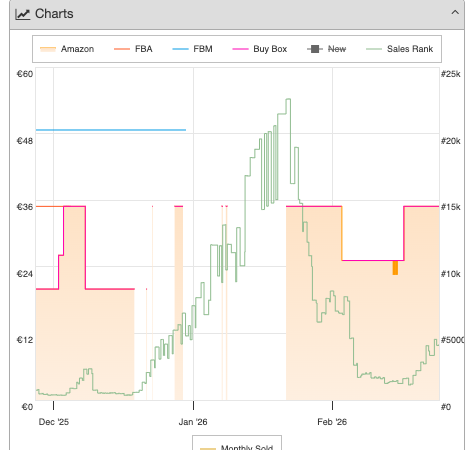
Task: Click the #10k rank axis label
Action: (x=451, y=274)
